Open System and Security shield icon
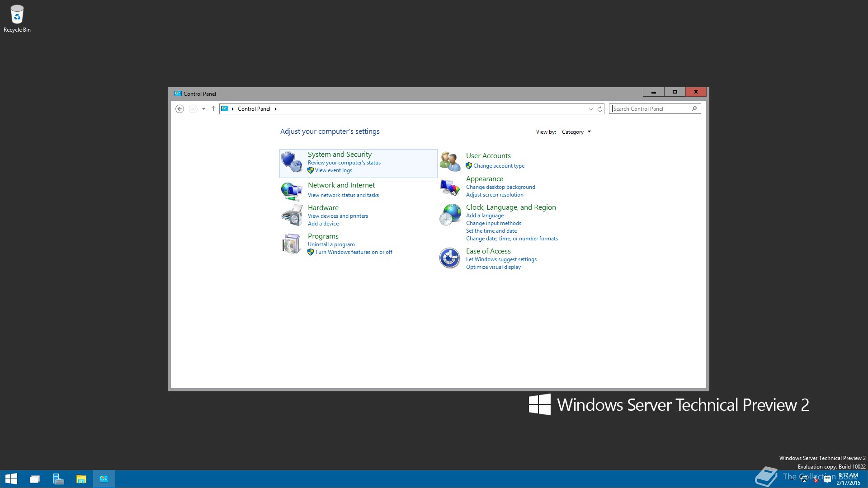The height and width of the screenshot is (488, 868). click(292, 162)
